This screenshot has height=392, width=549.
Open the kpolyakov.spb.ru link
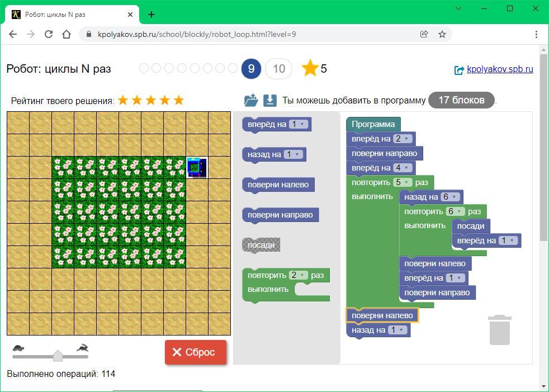[500, 69]
